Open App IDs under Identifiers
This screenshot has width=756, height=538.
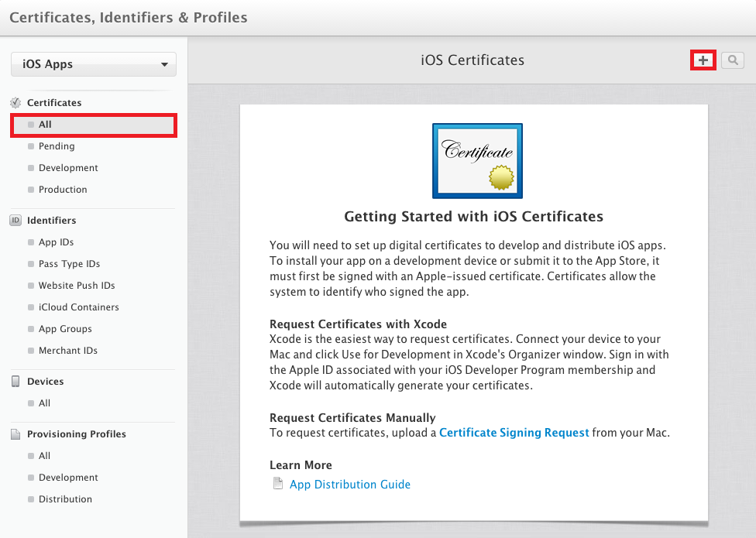[x=56, y=242]
